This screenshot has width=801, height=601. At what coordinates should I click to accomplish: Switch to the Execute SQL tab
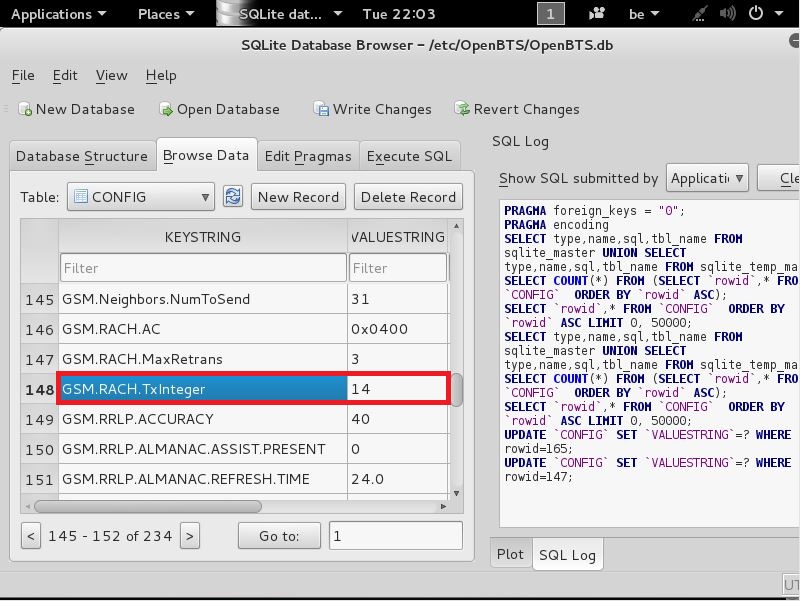(x=410, y=156)
